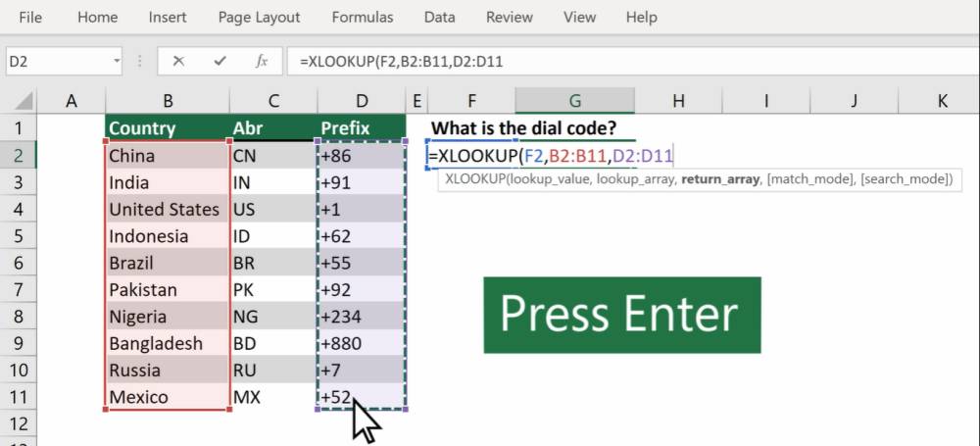
Task: Click the Brazil cell
Action: [x=167, y=263]
